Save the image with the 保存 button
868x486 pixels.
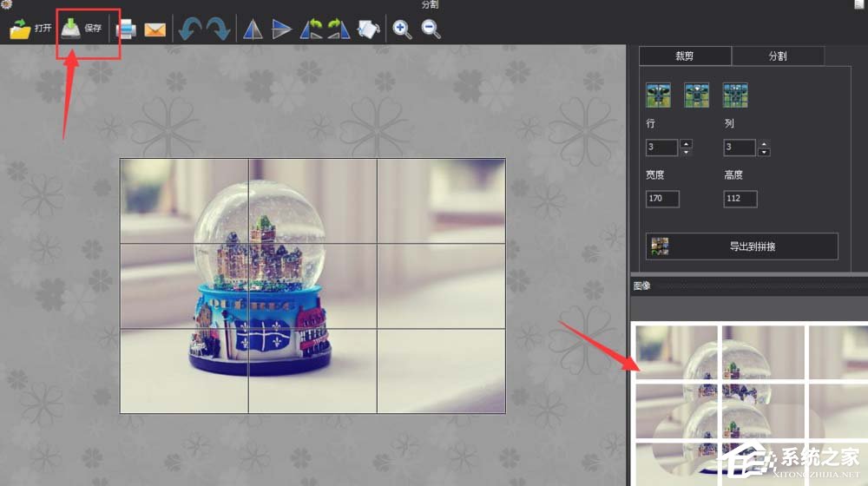82,29
